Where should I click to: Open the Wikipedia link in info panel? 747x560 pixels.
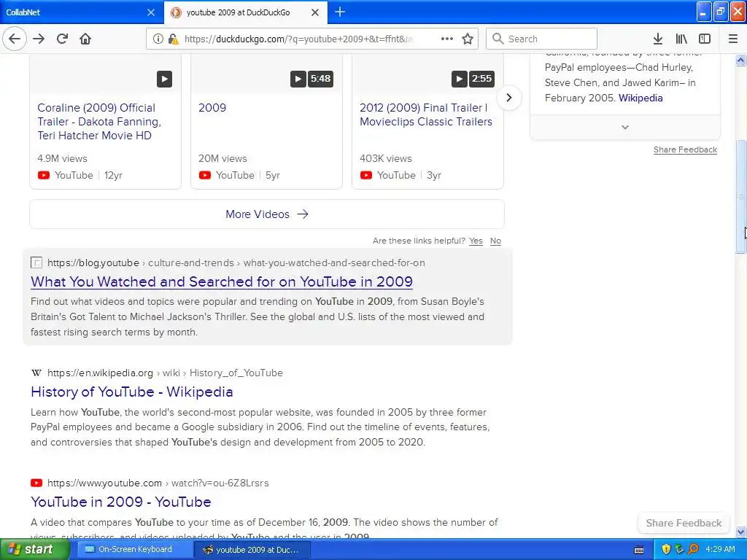(640, 98)
